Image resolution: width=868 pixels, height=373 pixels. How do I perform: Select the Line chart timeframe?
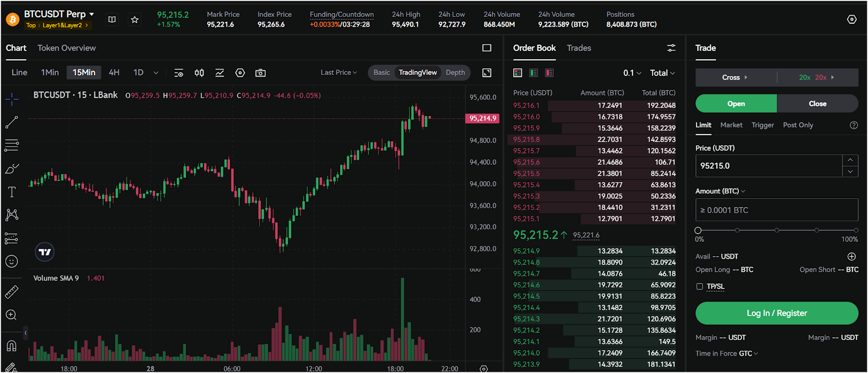click(20, 73)
